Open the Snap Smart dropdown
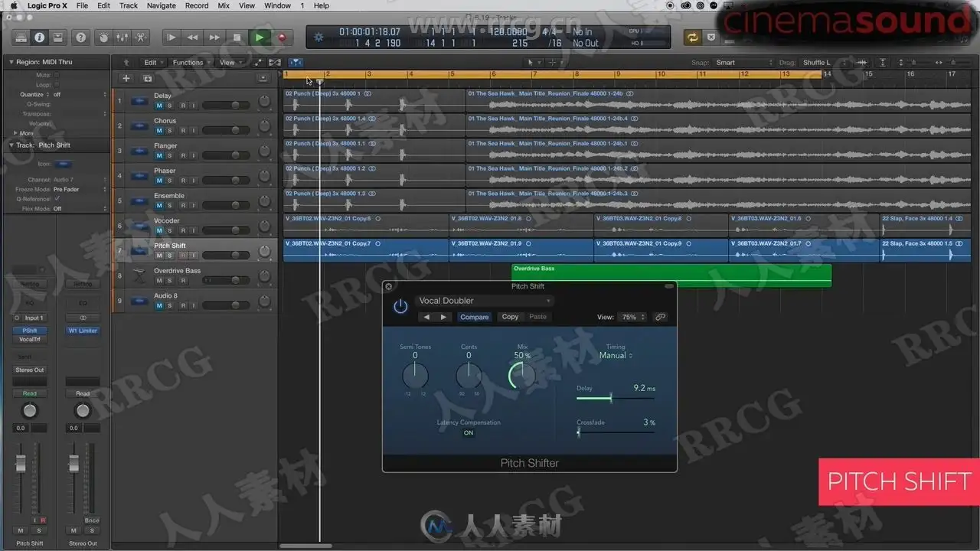This screenshot has height=551, width=980. pyautogui.click(x=744, y=63)
